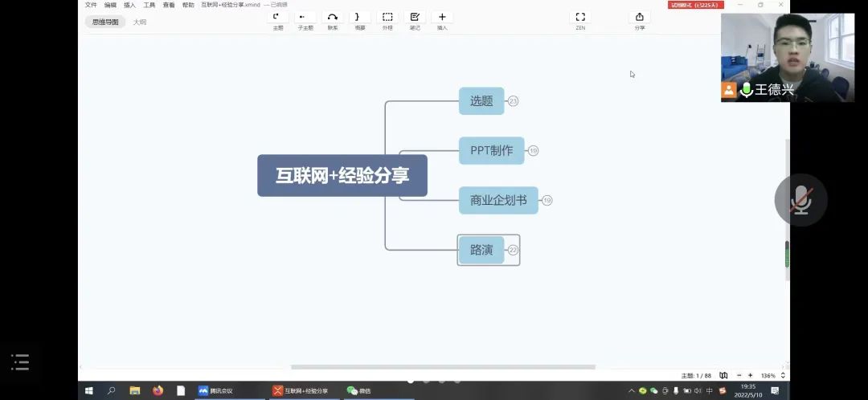Toggle the muted microphone button
Image resolution: width=868 pixels, height=400 pixels.
coord(800,200)
